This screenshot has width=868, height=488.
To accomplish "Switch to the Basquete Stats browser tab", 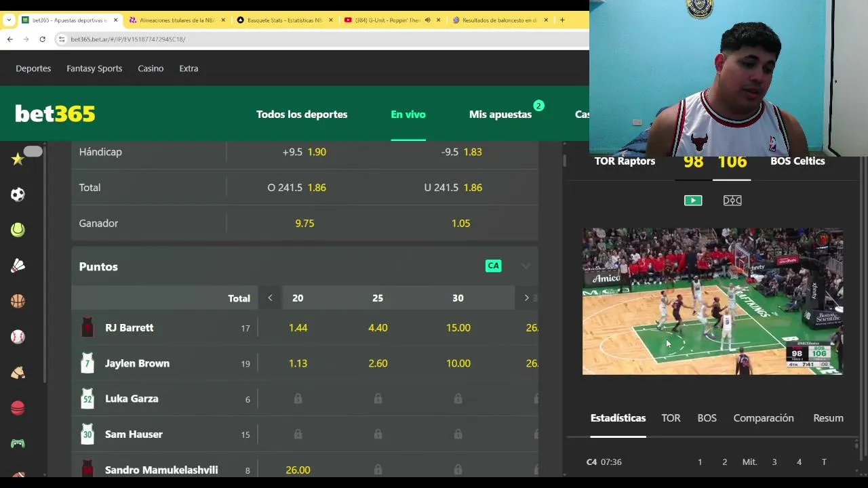I will (285, 20).
